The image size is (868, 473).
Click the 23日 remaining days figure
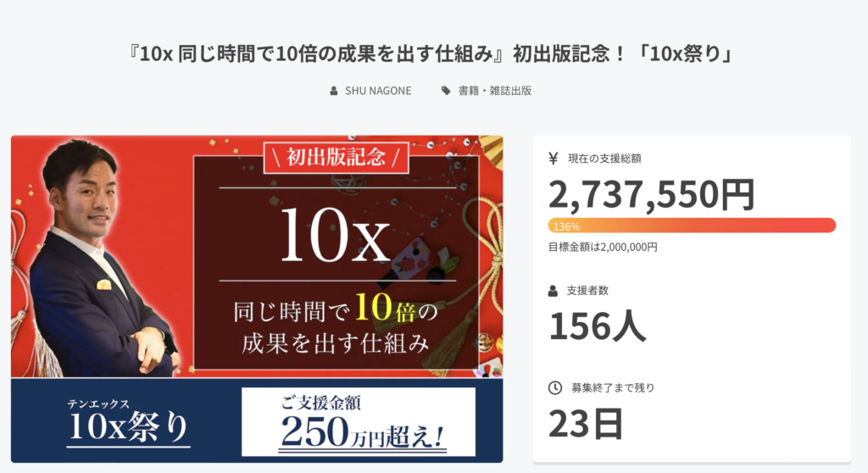(x=587, y=424)
